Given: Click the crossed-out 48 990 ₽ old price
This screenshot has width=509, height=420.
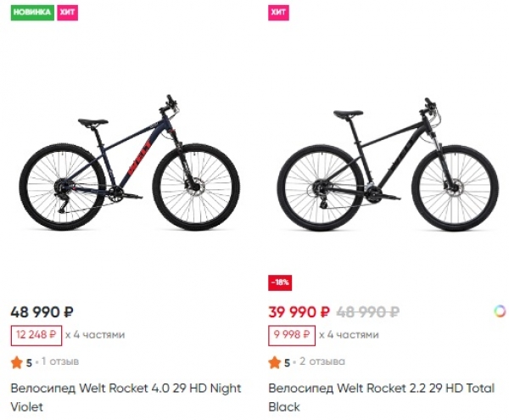Looking at the screenshot, I should (368, 311).
